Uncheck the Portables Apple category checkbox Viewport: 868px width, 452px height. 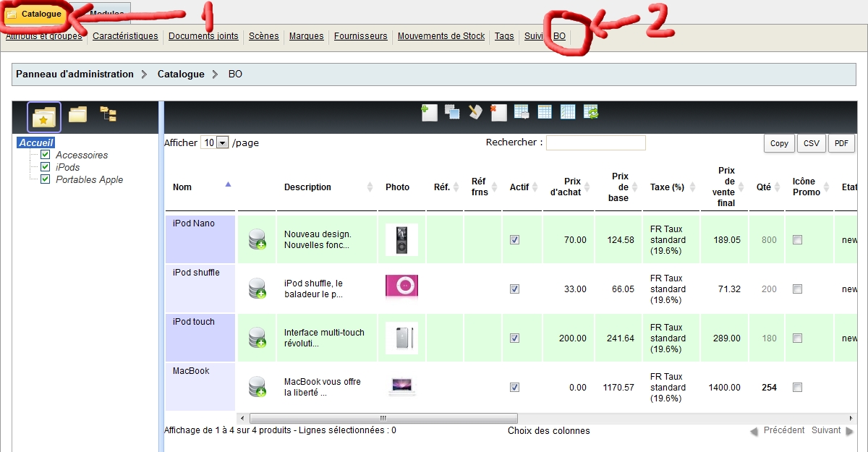tap(46, 179)
